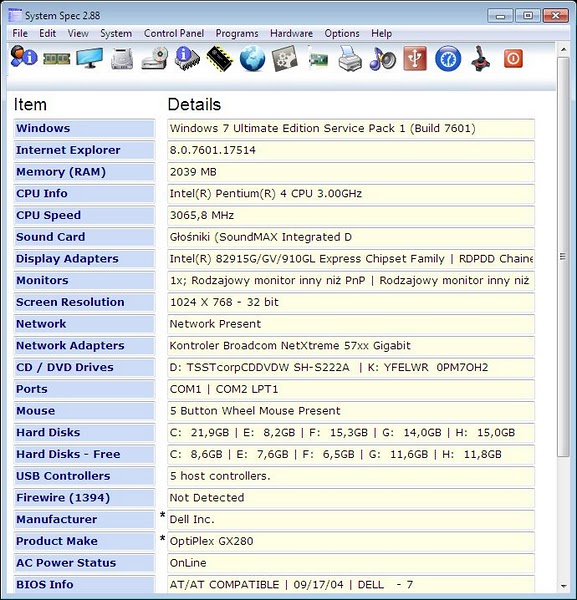The image size is (577, 600).
Task: Click the 1024 X 768 resolution value
Action: (x=351, y=302)
